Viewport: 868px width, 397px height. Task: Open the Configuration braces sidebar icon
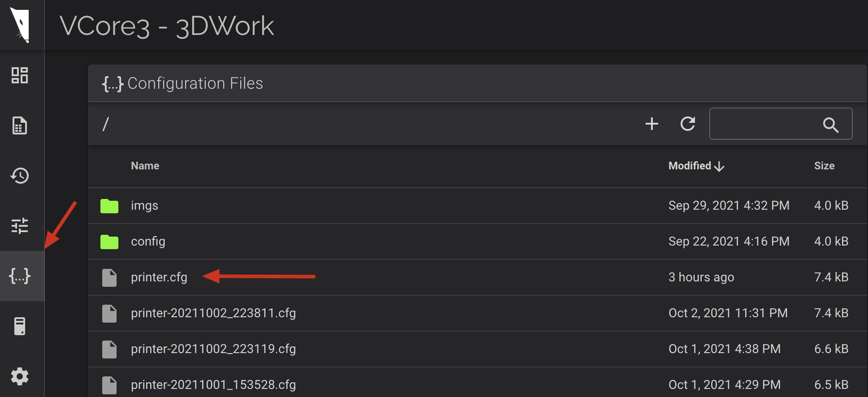click(x=20, y=276)
